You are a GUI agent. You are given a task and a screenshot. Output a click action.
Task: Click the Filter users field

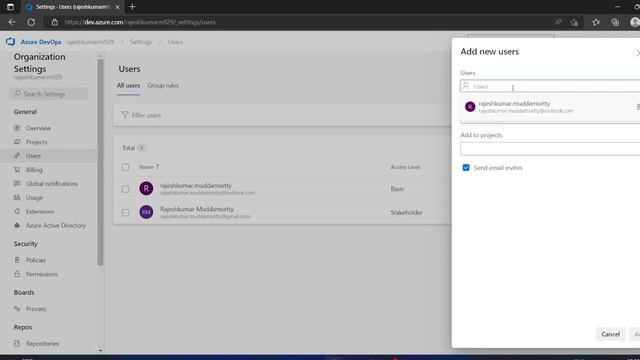coord(282,115)
